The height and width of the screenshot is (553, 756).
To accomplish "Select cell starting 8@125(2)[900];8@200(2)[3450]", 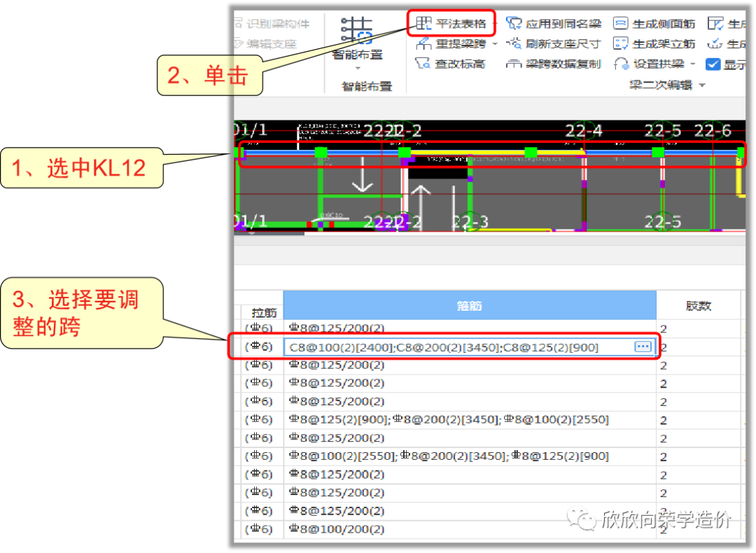I will click(470, 419).
